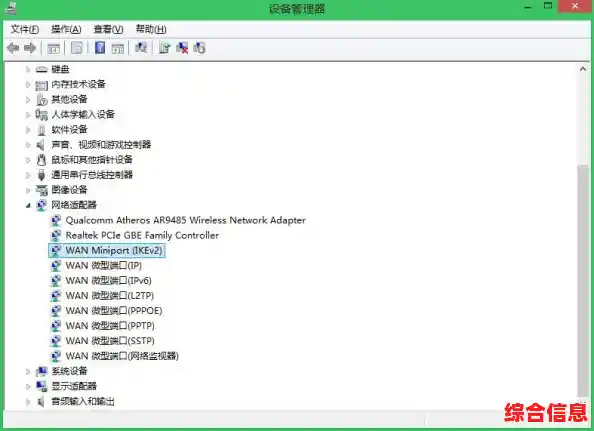This screenshot has height=431, width=594.
Task: Click the speaker icon for 声音、视频和游戏控制器
Action: (x=41, y=145)
